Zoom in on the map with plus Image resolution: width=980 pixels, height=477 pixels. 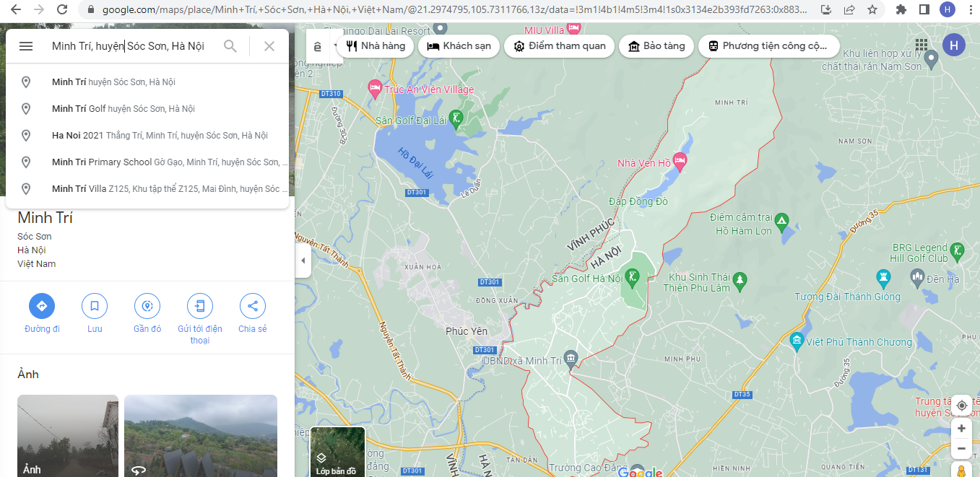[x=961, y=429]
